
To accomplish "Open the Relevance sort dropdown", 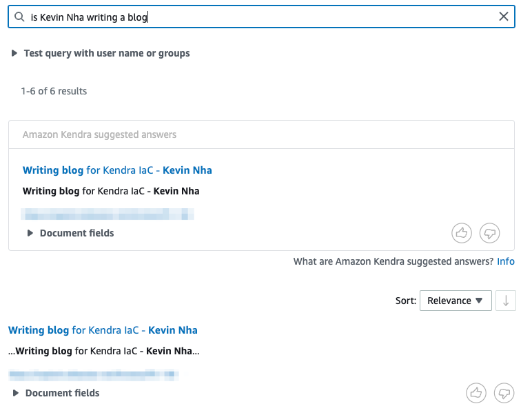I will (x=456, y=301).
